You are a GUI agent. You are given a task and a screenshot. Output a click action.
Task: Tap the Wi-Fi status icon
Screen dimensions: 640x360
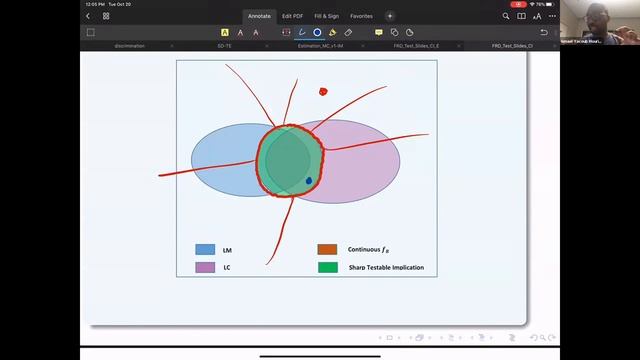(532, 4)
